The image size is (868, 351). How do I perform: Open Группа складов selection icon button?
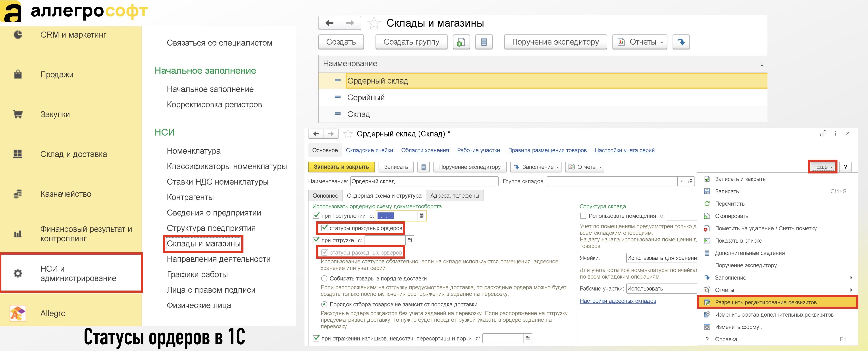click(x=690, y=181)
